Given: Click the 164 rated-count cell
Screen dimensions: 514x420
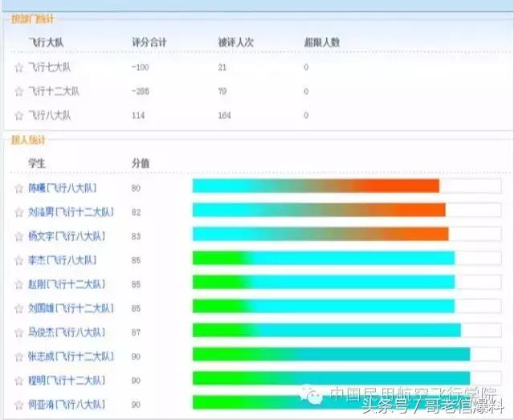Looking at the screenshot, I should [x=225, y=116].
